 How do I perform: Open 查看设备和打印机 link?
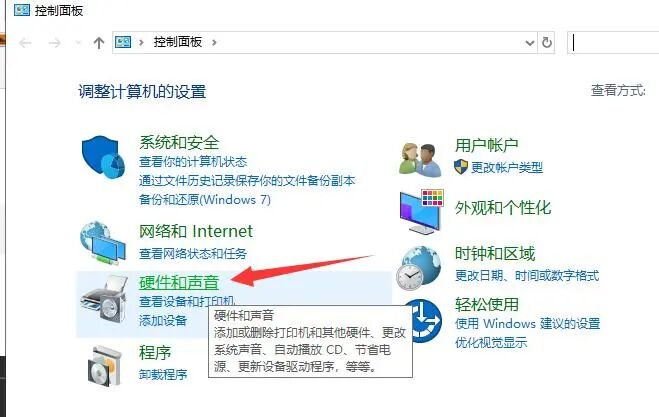187,301
